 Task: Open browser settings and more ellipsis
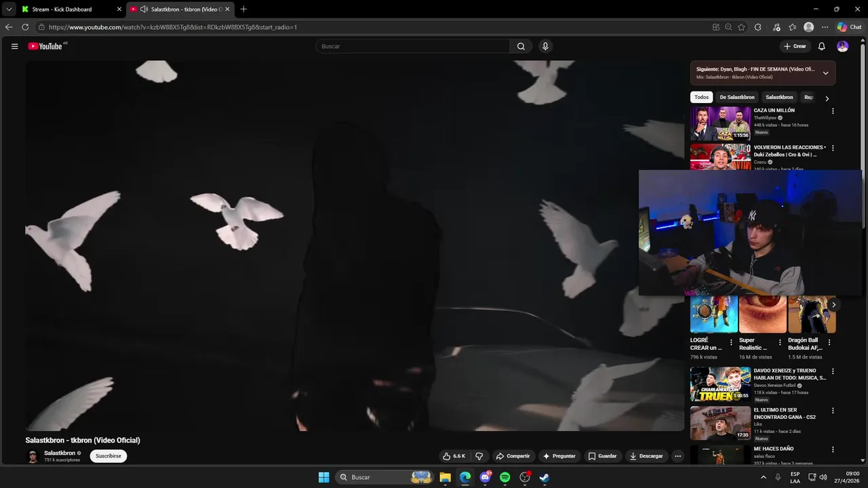pyautogui.click(x=825, y=27)
